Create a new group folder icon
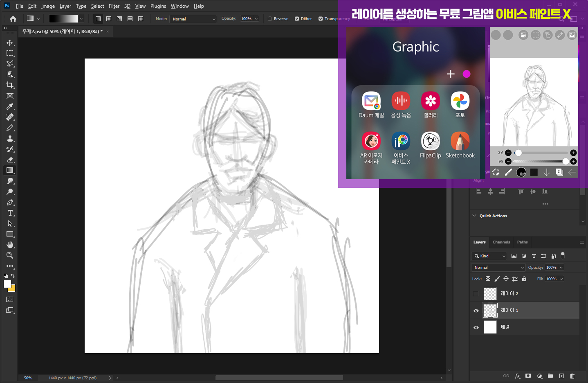Viewport: 588px width, 383px height. 550,376
